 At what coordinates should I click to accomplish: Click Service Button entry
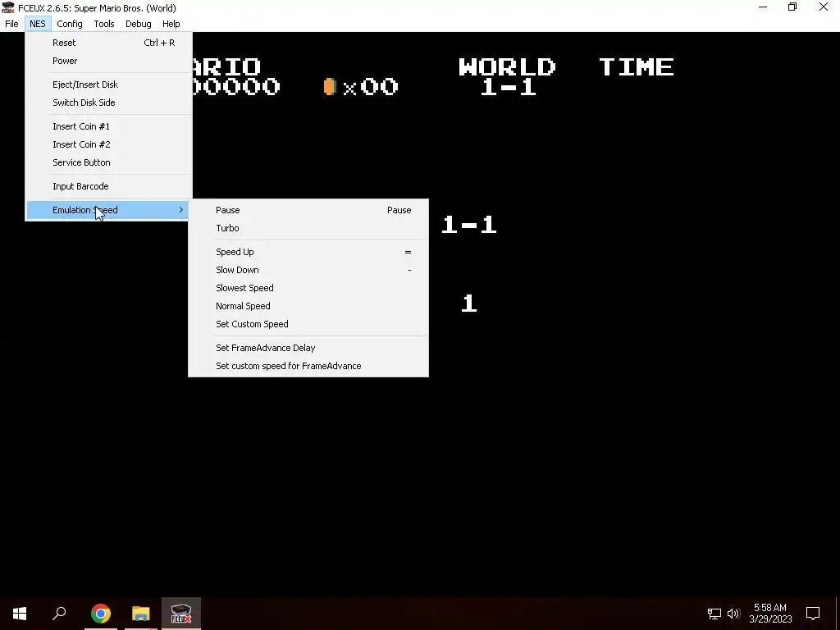coord(109,163)
